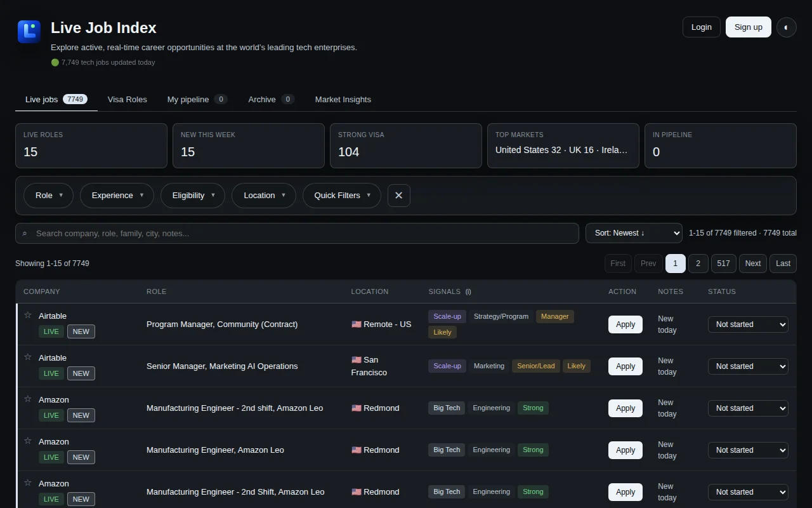
Task: Expand the Eligibility filter
Action: [193, 196]
